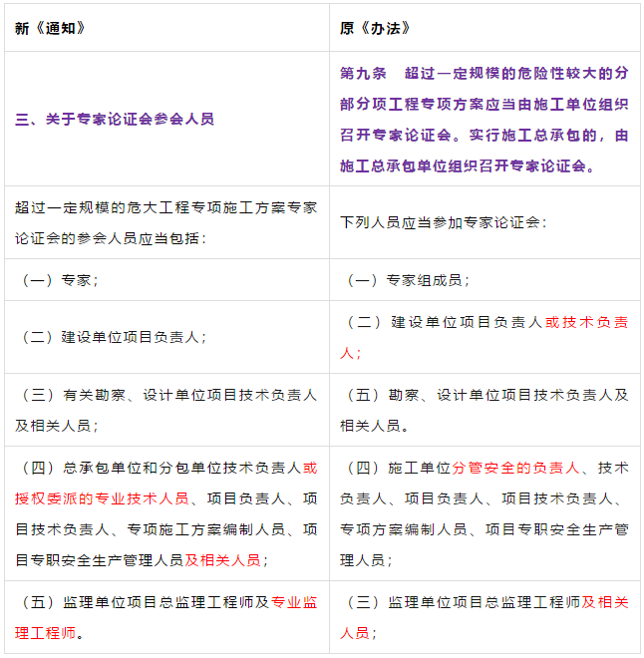The width and height of the screenshot is (644, 658).
Task: Select purple heading 三、关于专家论证会参会人员
Action: pyautogui.click(x=115, y=119)
